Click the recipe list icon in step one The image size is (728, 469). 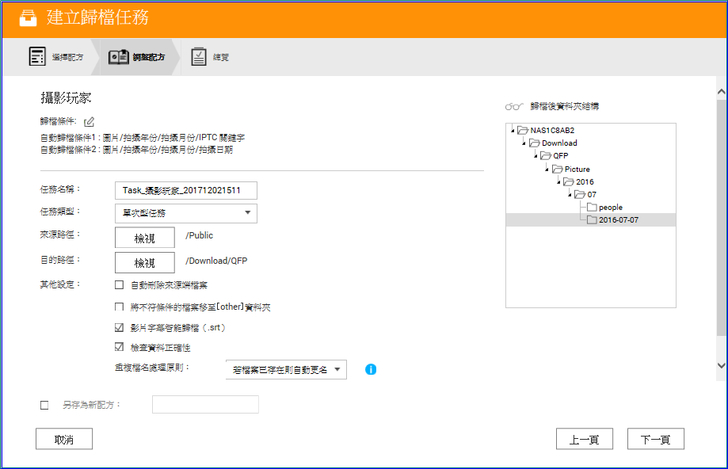[37, 57]
